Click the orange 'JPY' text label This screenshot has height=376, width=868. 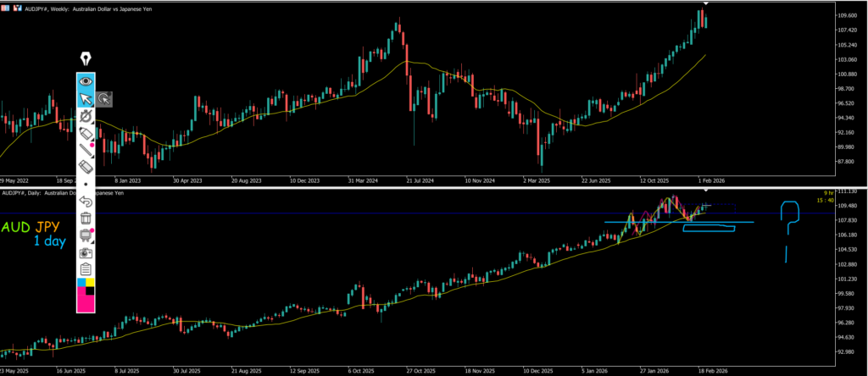(x=48, y=227)
